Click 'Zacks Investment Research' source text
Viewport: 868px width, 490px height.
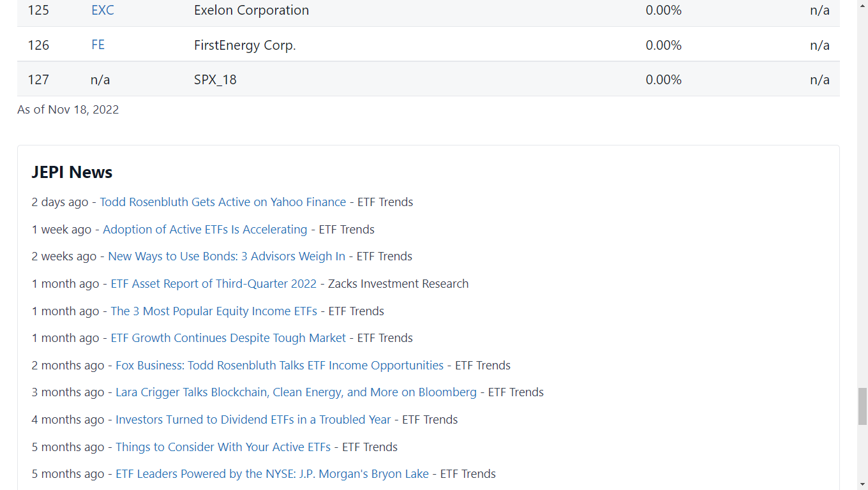click(398, 284)
